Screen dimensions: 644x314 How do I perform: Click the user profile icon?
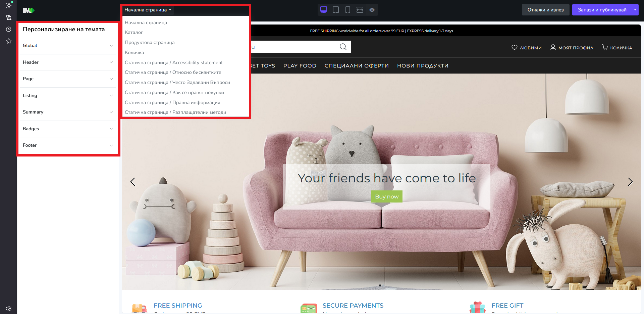click(x=553, y=47)
